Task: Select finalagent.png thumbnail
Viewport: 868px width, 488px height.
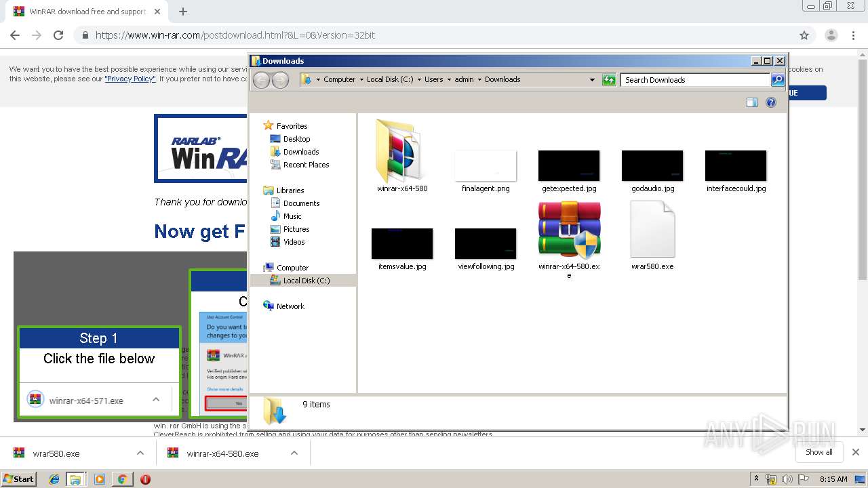Action: [x=486, y=166]
